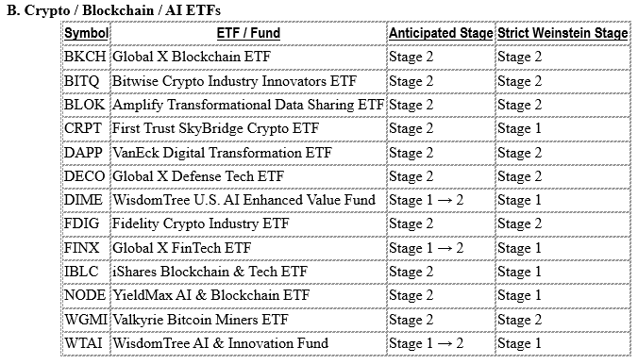Click the Symbol column header
Viewport: 638px width, 364px height.
click(86, 33)
